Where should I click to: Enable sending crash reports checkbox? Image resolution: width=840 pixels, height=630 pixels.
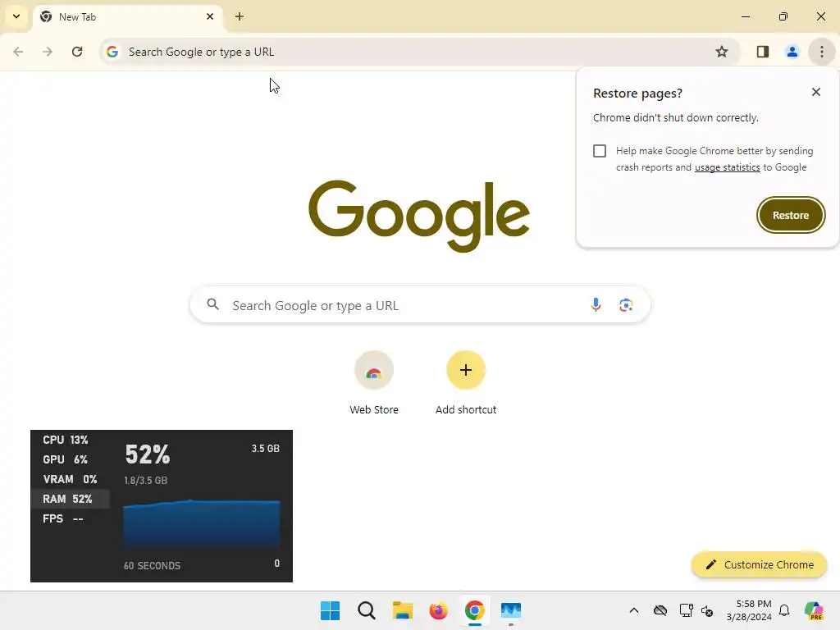tap(600, 151)
